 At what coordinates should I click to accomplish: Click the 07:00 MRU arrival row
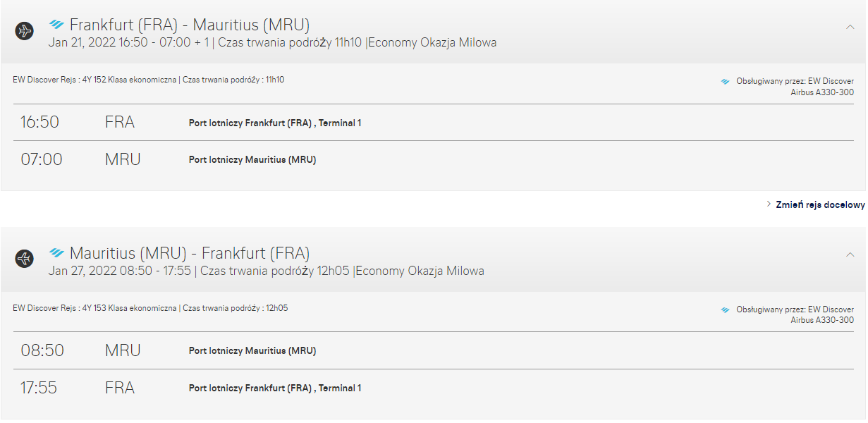click(x=433, y=159)
